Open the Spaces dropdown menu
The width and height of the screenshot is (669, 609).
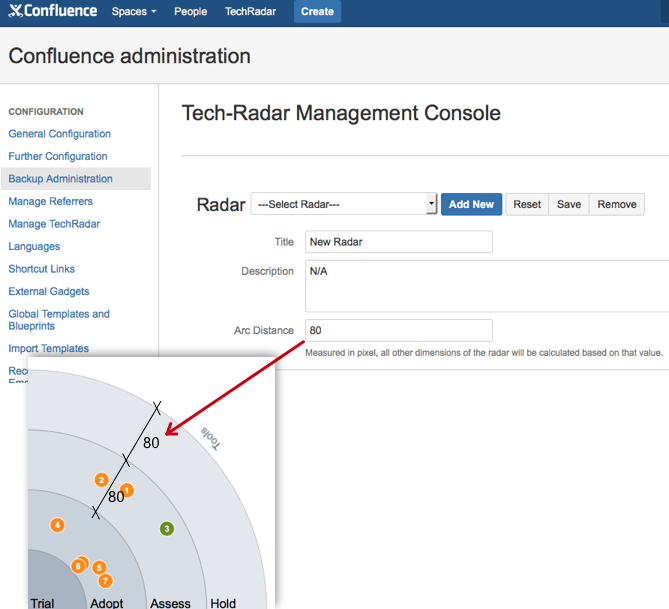click(134, 12)
